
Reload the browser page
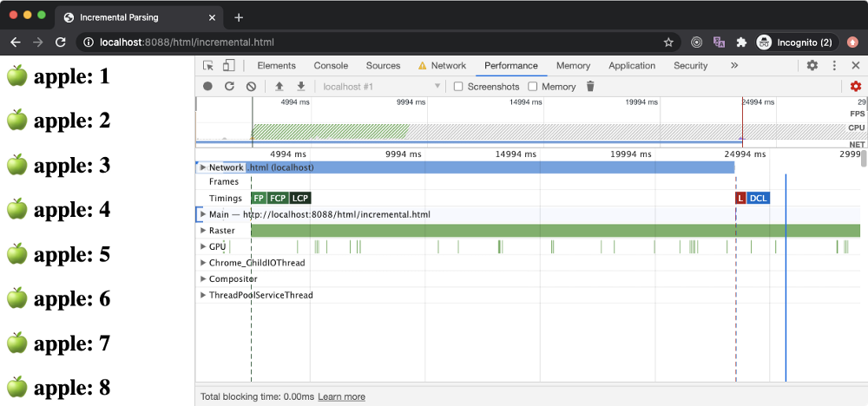point(61,42)
